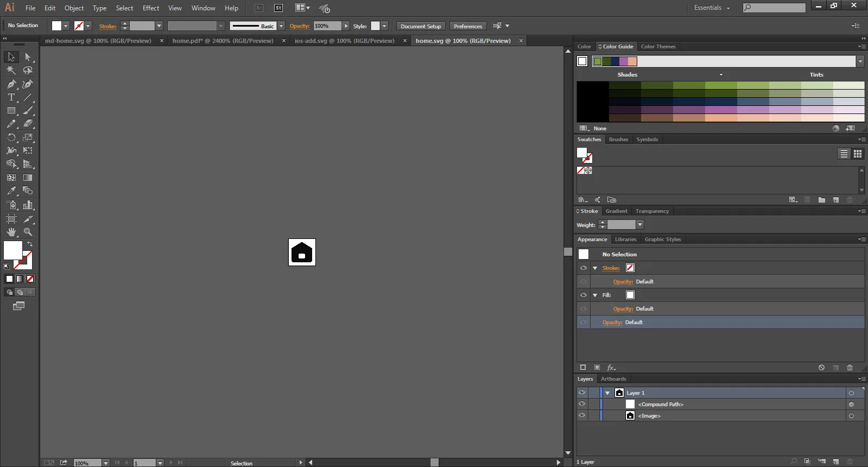Open the Essentials workspace dropdown

[x=712, y=8]
